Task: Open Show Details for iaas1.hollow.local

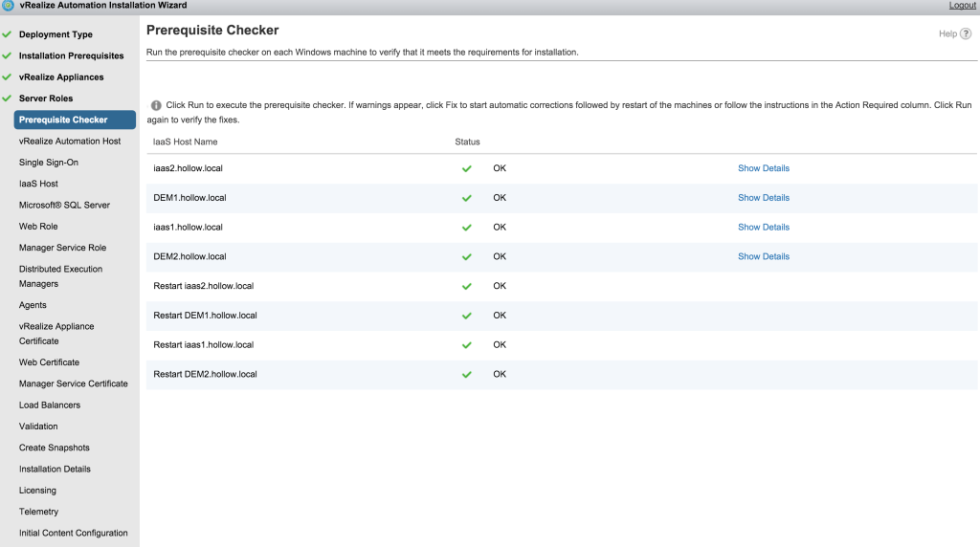Action: pos(763,228)
